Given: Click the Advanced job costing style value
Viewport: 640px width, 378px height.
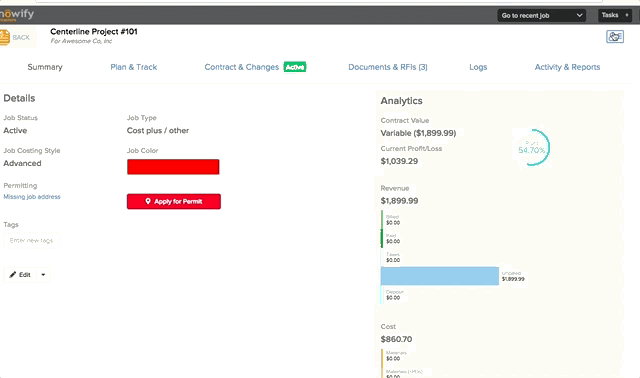Looking at the screenshot, I should 22,163.
